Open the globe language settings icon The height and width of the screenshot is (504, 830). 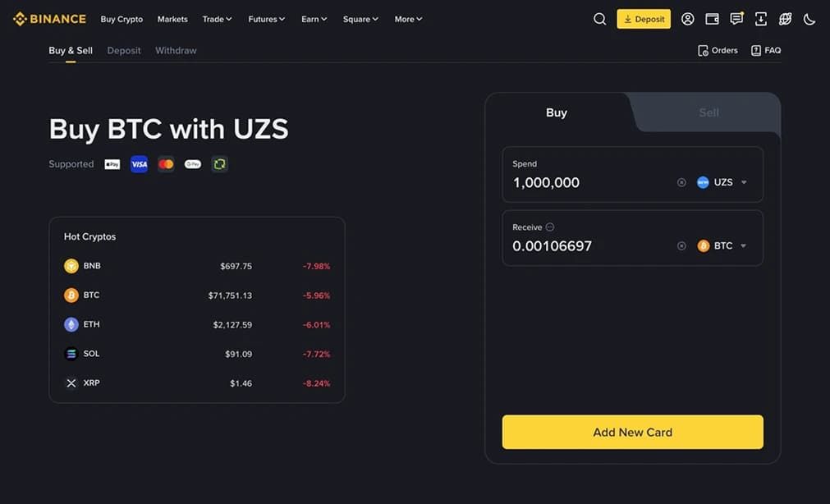pos(785,19)
